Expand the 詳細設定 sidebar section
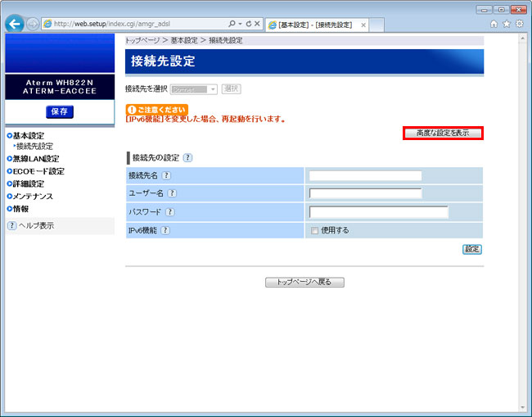 28,184
